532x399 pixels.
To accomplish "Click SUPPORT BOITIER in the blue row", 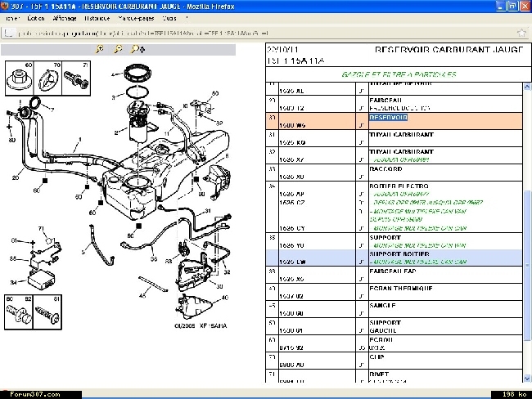I will pyautogui.click(x=399, y=254).
